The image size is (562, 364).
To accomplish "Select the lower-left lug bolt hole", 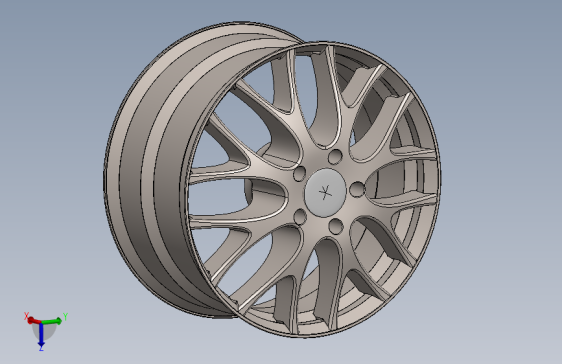I will pos(300,217).
